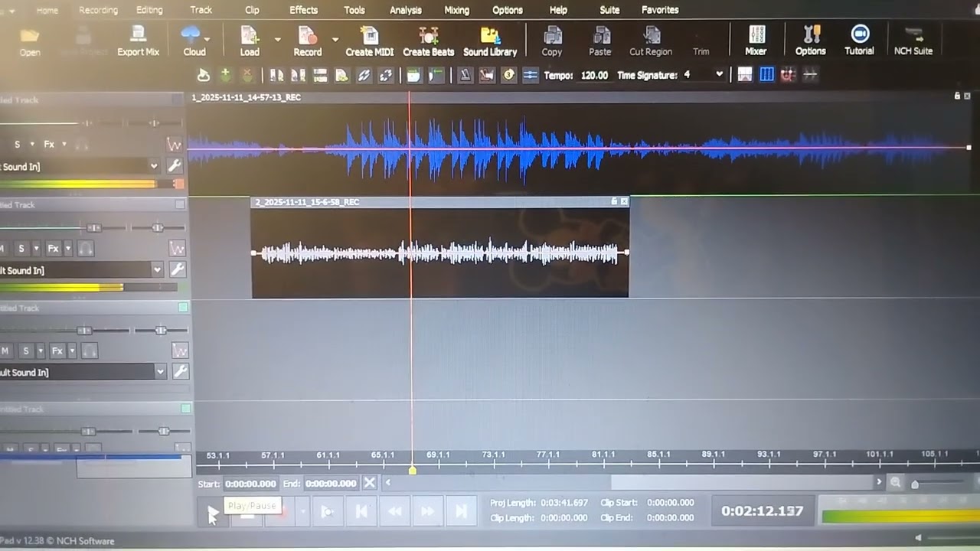Screen dimensions: 980x551
Task: Expand Fx dropdown arrow on second track
Action: [68, 248]
